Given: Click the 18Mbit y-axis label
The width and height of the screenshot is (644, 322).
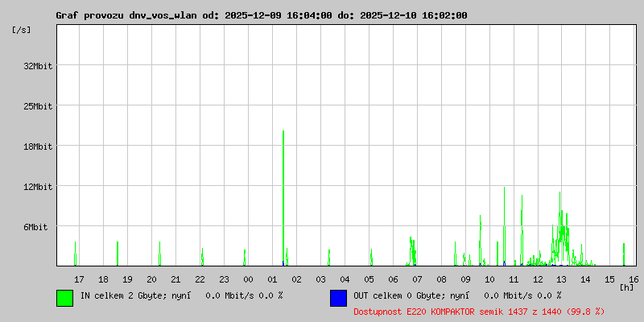Looking at the screenshot, I should click(38, 147).
